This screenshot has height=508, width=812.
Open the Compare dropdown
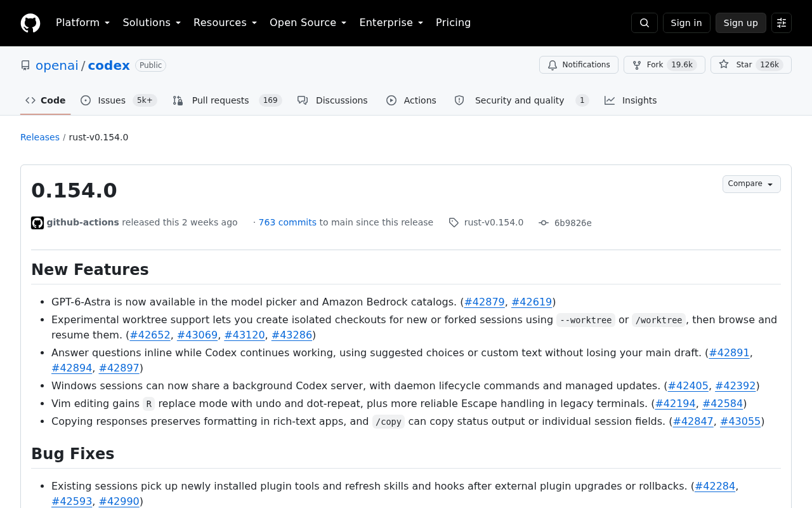pyautogui.click(x=752, y=184)
